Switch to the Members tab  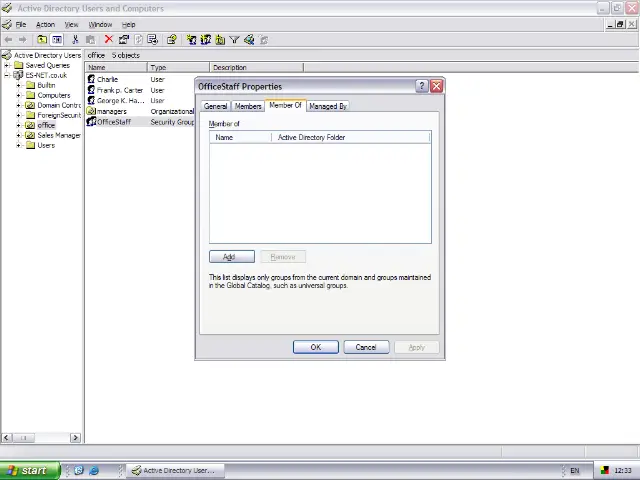pyautogui.click(x=248, y=106)
